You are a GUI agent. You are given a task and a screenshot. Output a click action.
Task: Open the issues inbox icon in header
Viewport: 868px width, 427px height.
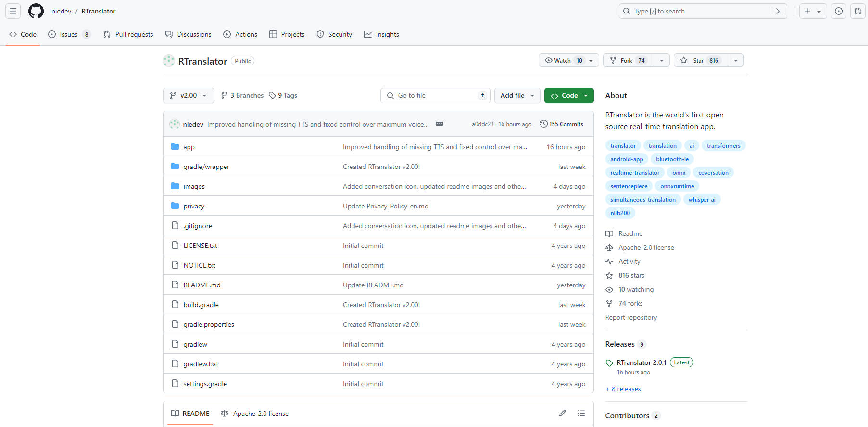point(839,11)
